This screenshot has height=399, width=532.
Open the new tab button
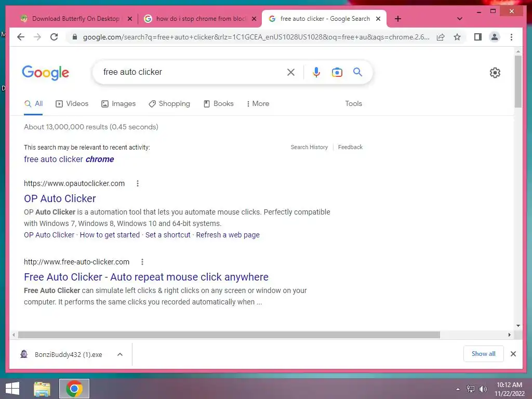(398, 19)
